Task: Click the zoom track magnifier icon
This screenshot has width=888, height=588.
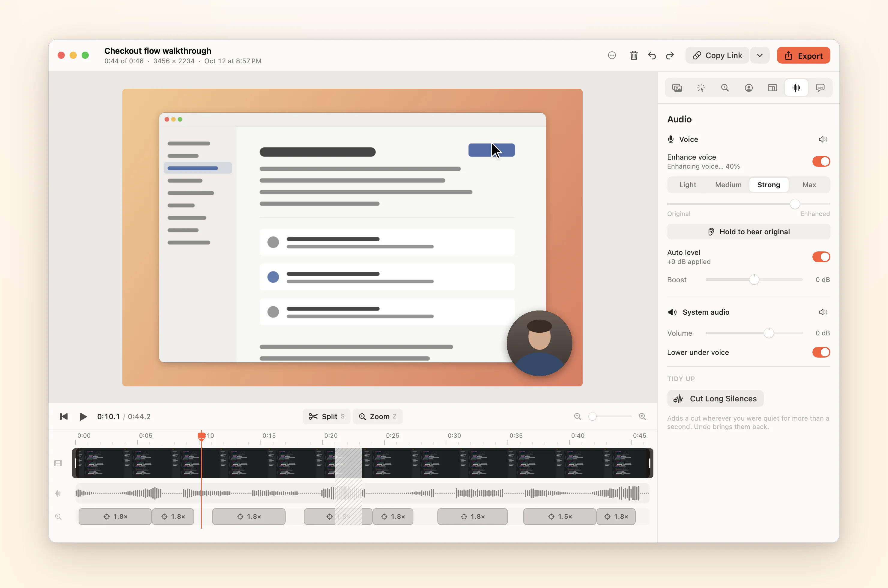Action: coord(58,517)
